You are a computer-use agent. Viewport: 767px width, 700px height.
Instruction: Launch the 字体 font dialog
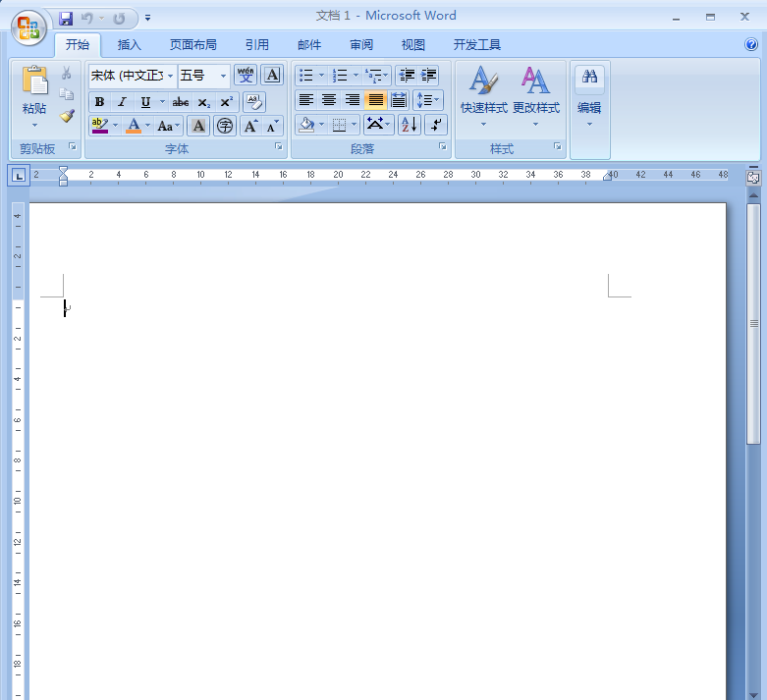[278, 146]
